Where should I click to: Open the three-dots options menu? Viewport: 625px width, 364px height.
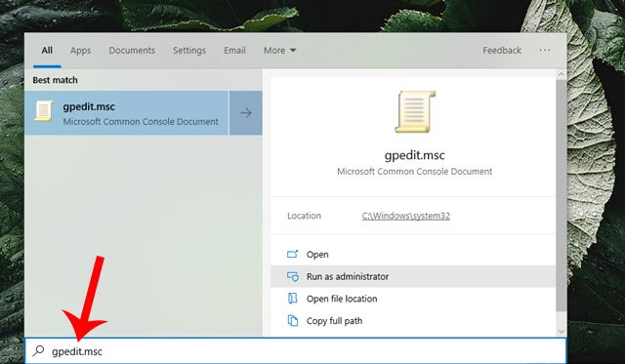point(545,50)
